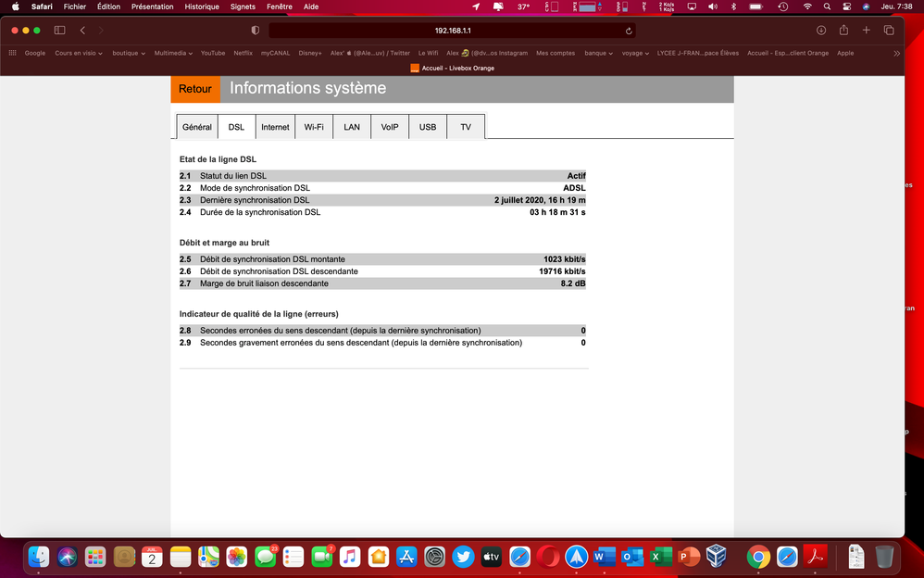The height and width of the screenshot is (578, 924).
Task: Click the Share icon in the Safari toolbar
Action: click(843, 31)
